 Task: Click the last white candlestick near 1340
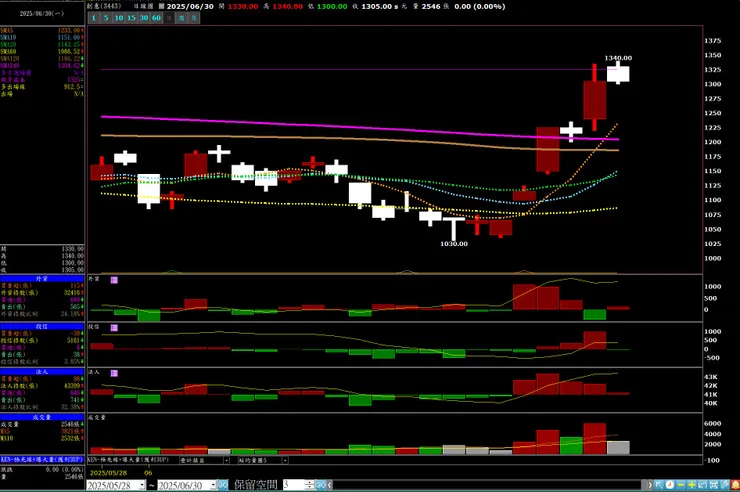click(x=618, y=74)
